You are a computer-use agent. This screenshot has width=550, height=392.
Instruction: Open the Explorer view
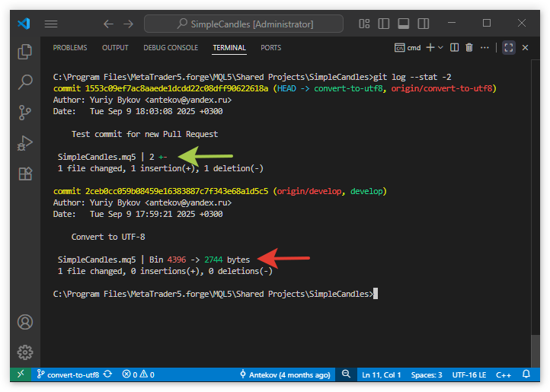25,52
